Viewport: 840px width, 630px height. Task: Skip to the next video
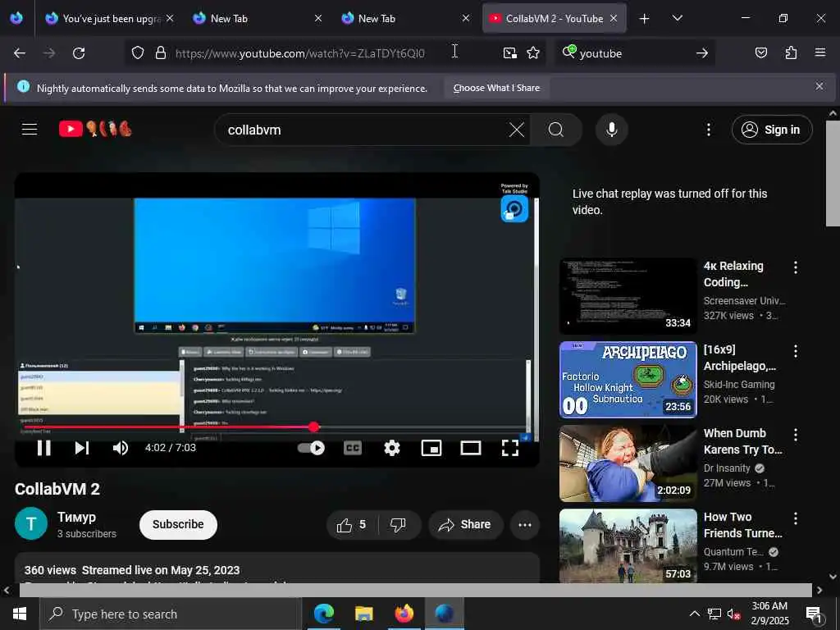pos(81,448)
